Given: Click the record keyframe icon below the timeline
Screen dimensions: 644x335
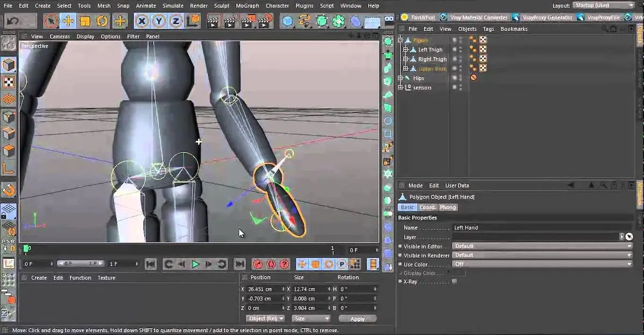Looking at the screenshot, I should [x=258, y=264].
